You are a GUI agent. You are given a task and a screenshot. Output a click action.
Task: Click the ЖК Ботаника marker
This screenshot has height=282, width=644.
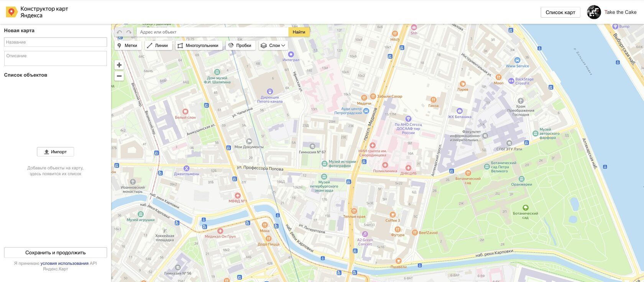(460, 111)
